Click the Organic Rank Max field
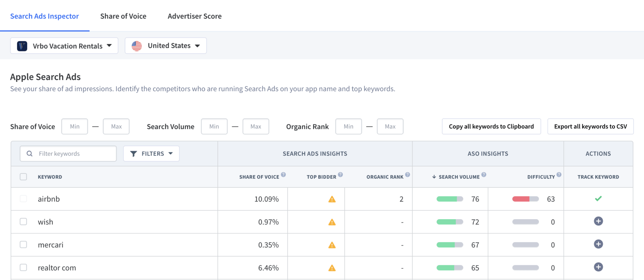The height and width of the screenshot is (280, 644). click(x=390, y=127)
